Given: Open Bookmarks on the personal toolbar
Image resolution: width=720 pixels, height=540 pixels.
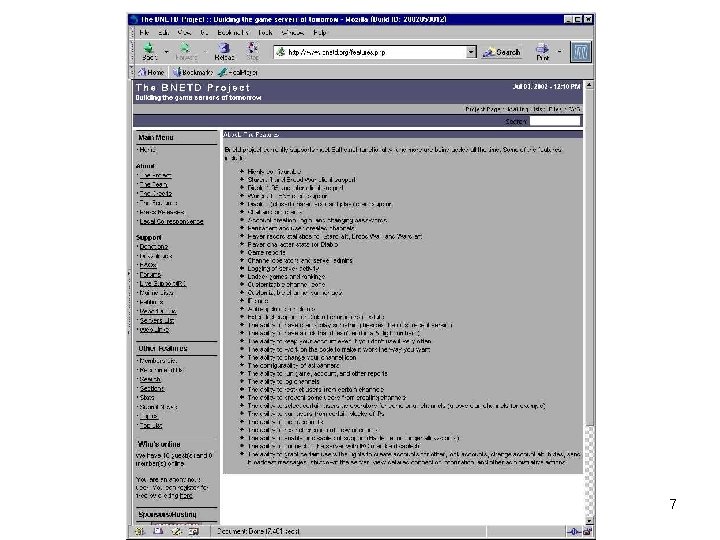Looking at the screenshot, I should [x=193, y=72].
